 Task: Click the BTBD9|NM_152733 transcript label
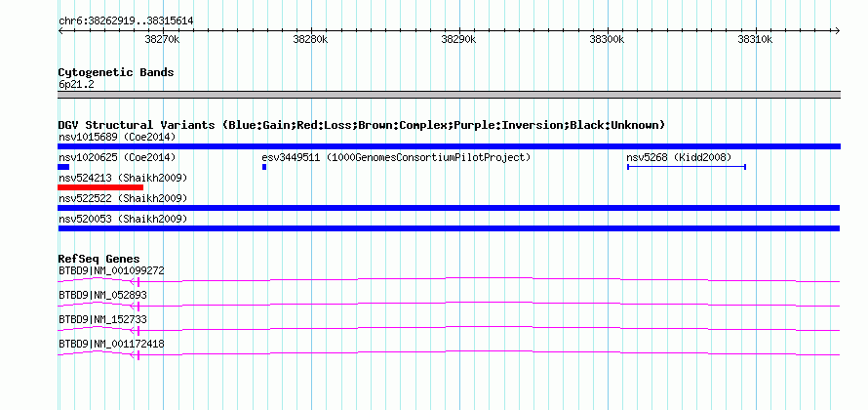pos(102,319)
